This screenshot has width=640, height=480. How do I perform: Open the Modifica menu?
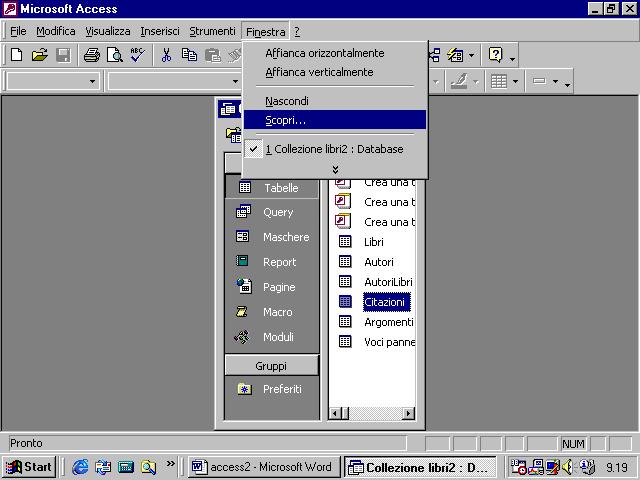click(56, 31)
